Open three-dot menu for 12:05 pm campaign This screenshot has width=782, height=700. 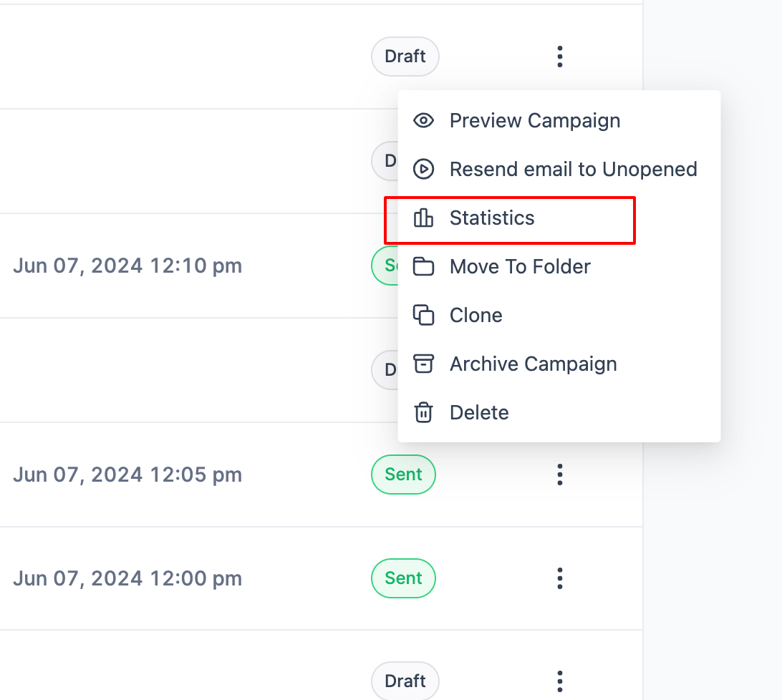click(x=560, y=474)
